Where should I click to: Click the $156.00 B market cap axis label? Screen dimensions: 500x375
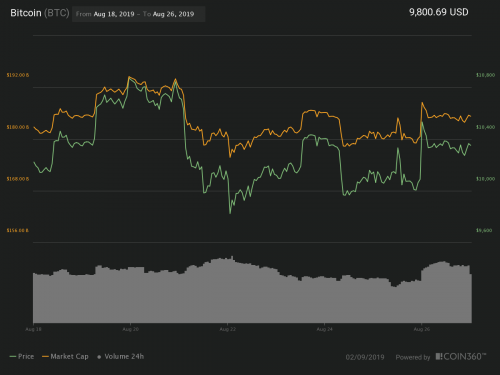click(x=18, y=231)
